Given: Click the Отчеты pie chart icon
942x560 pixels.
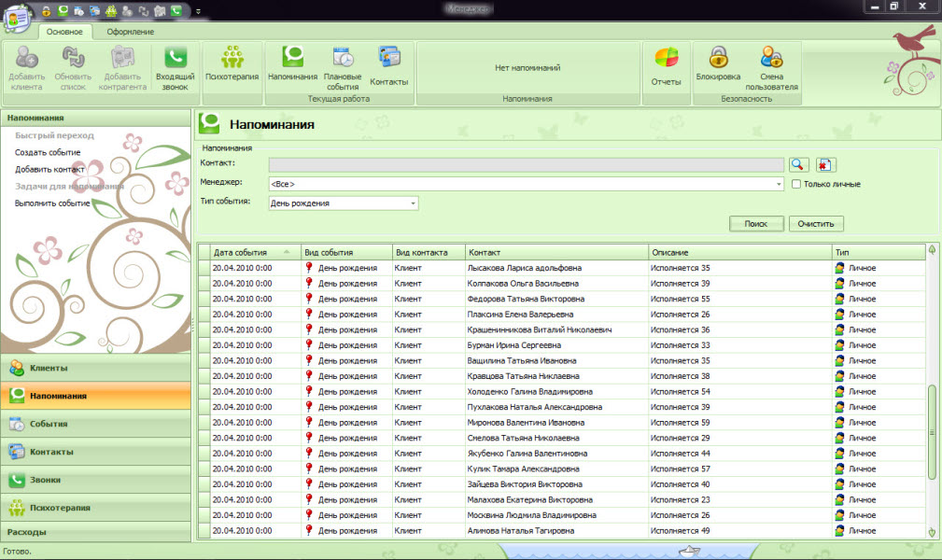Looking at the screenshot, I should coord(666,59).
